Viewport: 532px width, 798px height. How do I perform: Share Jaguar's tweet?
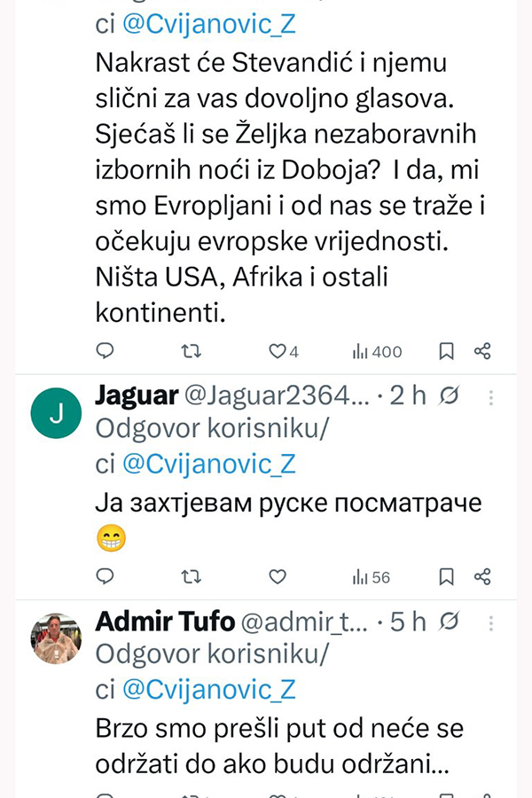pyautogui.click(x=482, y=576)
